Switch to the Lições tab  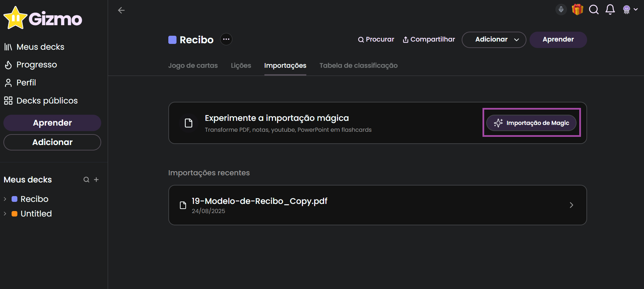[241, 65]
